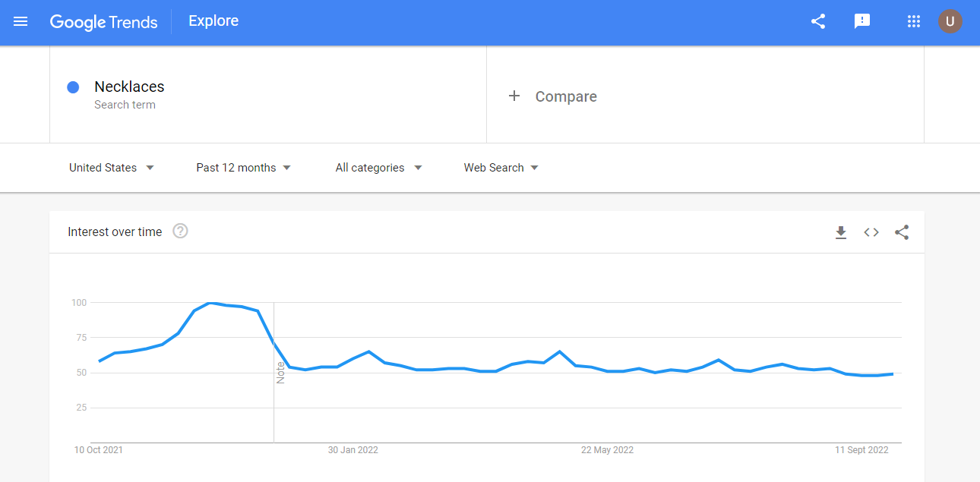This screenshot has width=980, height=482.
Task: Click the share icon in header
Action: (x=818, y=21)
